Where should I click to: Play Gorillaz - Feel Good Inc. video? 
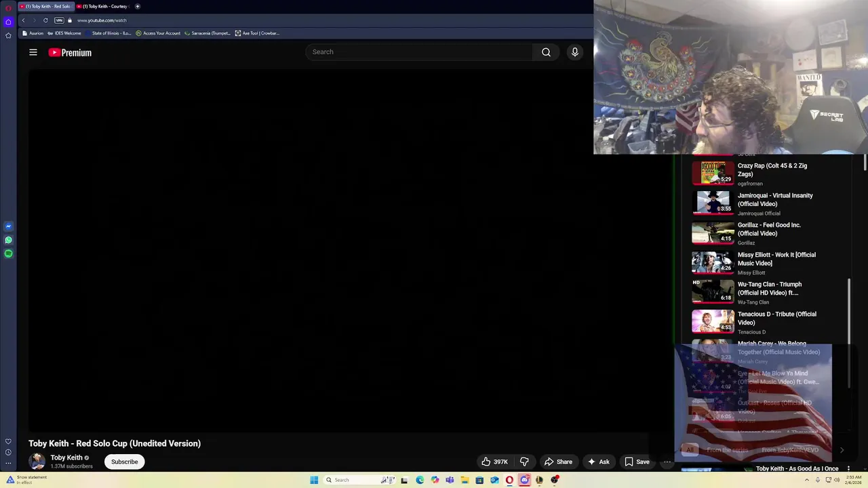[x=759, y=233]
